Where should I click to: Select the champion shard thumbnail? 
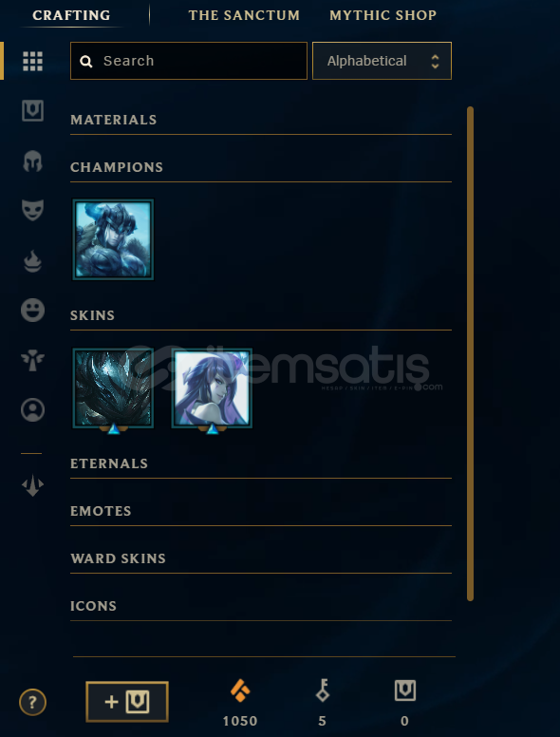(113, 239)
